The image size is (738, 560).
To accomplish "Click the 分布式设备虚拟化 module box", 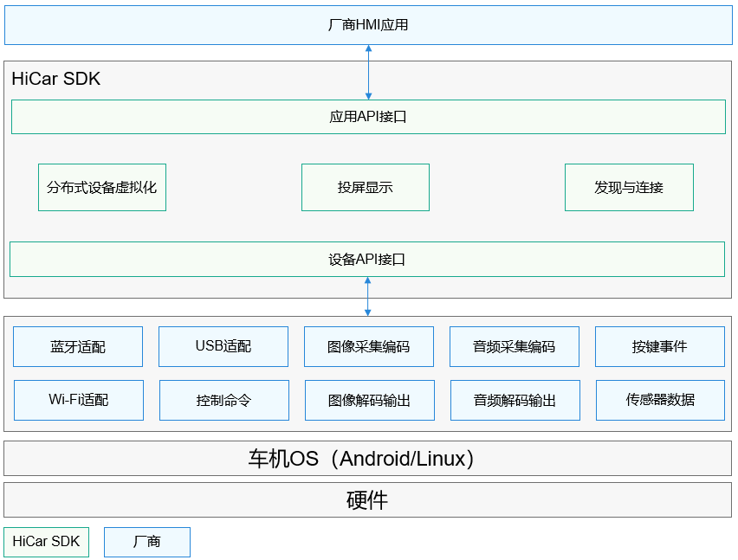I will [x=102, y=187].
